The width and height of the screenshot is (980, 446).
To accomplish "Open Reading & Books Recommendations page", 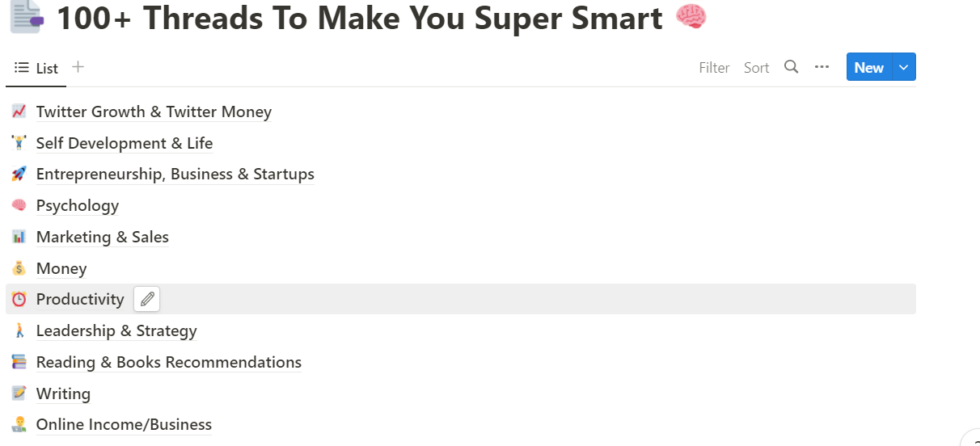I will pos(169,362).
